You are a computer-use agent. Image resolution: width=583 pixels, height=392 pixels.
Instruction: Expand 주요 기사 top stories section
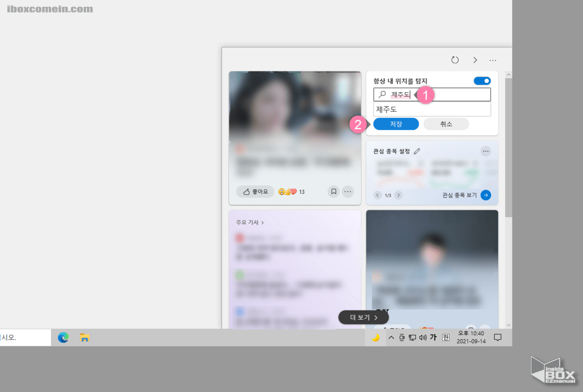tap(250, 222)
